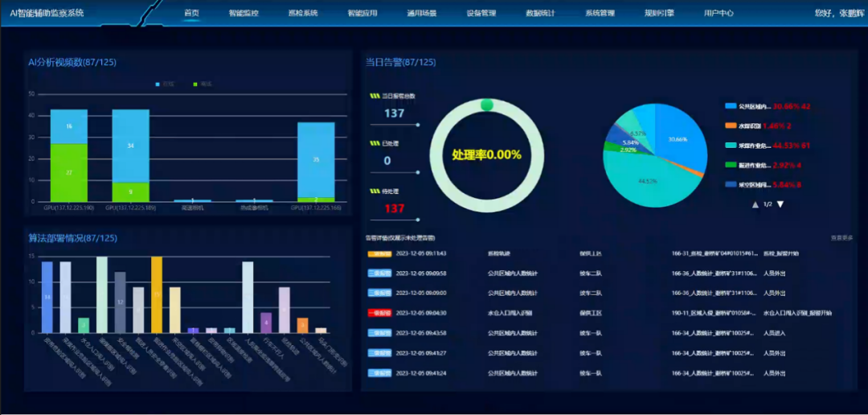Click the username greeting at top right
The image size is (868, 415).
tap(834, 14)
